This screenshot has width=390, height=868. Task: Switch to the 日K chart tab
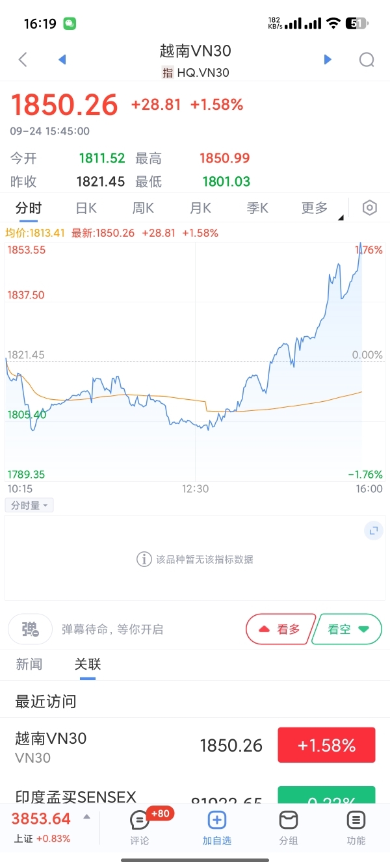tap(86, 208)
